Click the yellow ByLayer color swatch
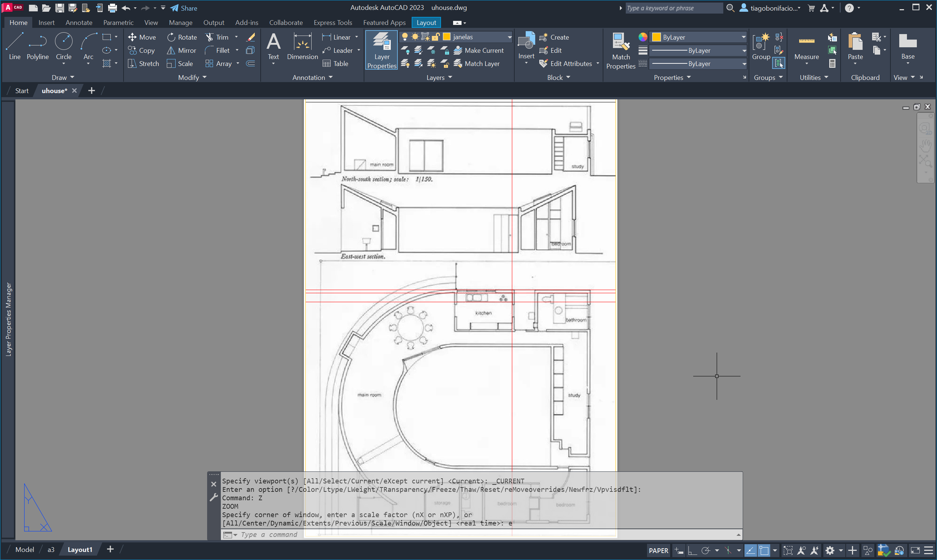Screen dimensions: 937x560 tap(656, 37)
